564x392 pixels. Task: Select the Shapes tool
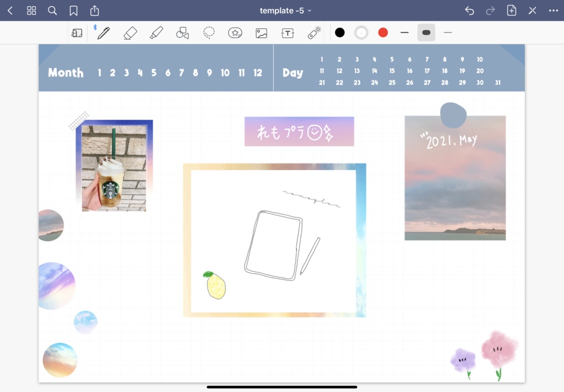coord(182,33)
